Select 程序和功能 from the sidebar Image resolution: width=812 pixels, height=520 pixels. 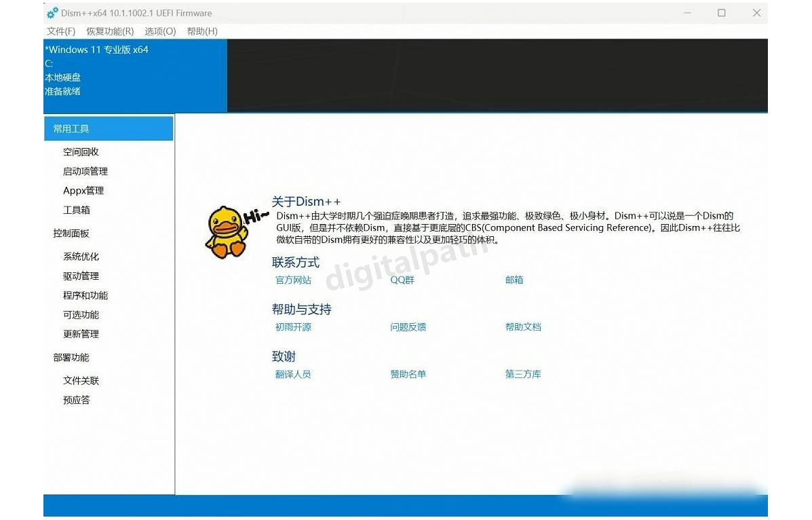point(85,295)
